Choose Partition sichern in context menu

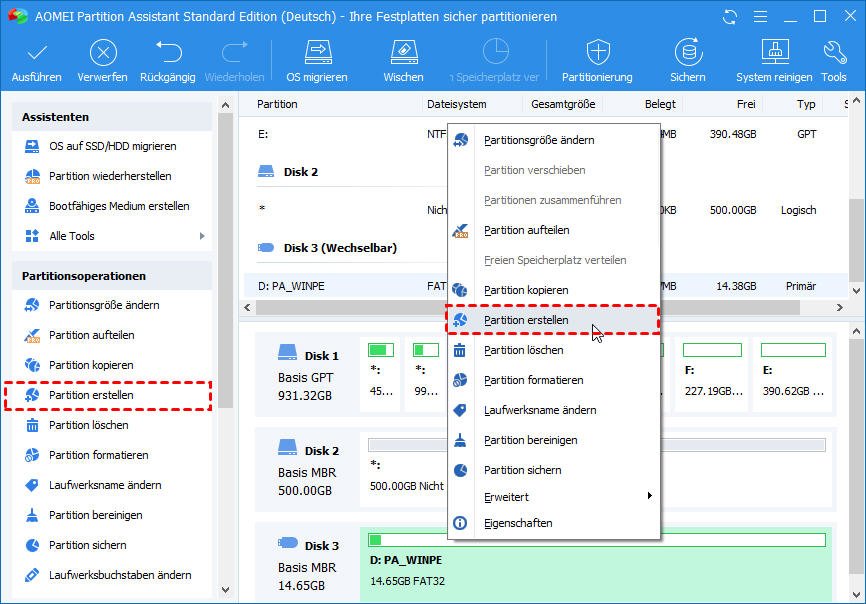[x=553, y=470]
